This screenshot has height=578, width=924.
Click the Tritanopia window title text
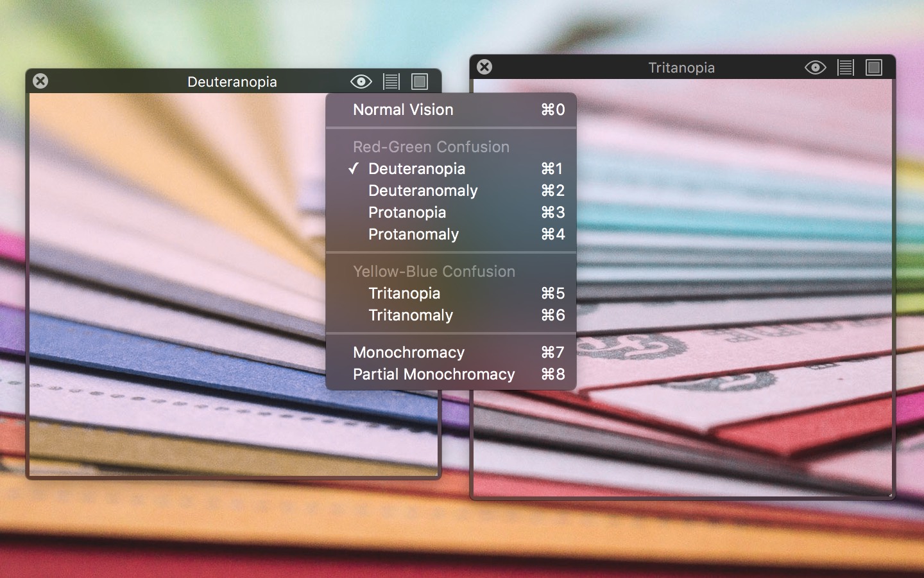point(681,67)
